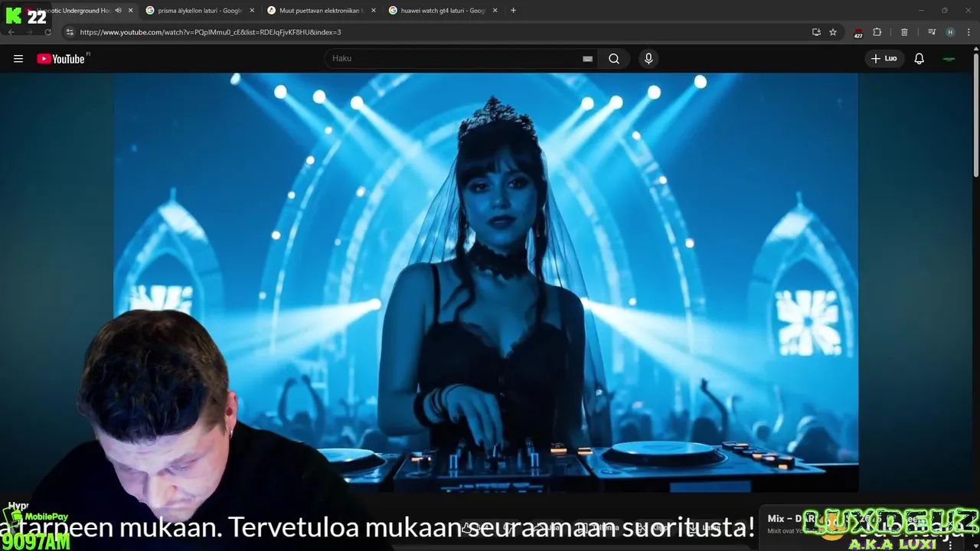Start voice search with microphone icon
Viewport: 980px width, 551px height.
[648, 59]
